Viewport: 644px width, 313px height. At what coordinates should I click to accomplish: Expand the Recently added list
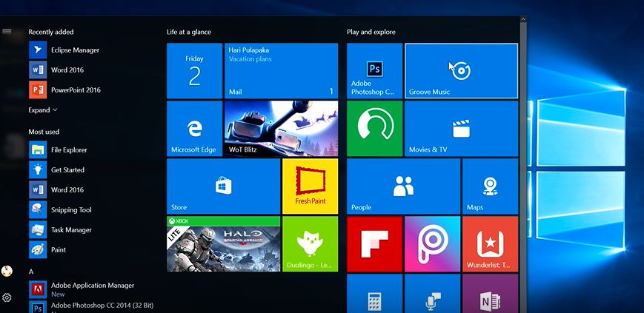(43, 110)
